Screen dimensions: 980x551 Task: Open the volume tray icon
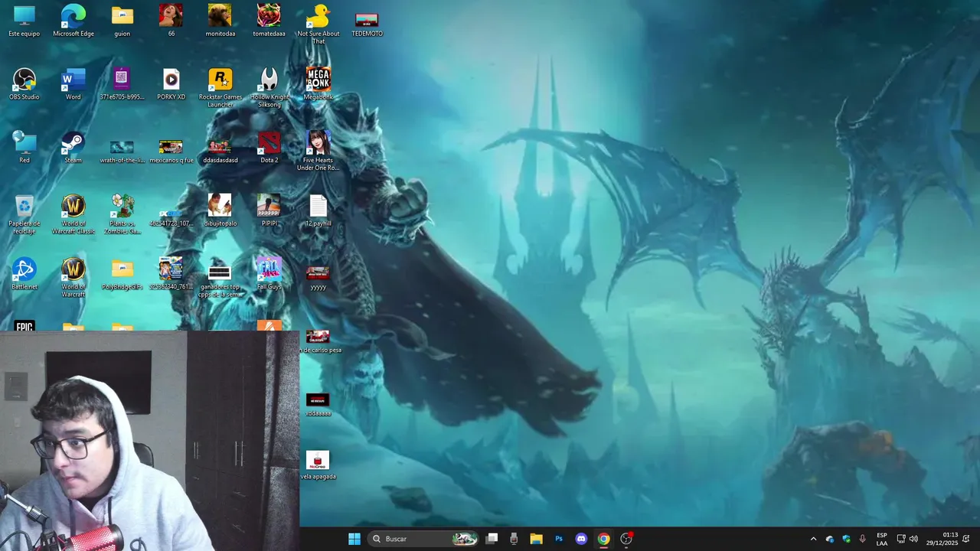[913, 539]
